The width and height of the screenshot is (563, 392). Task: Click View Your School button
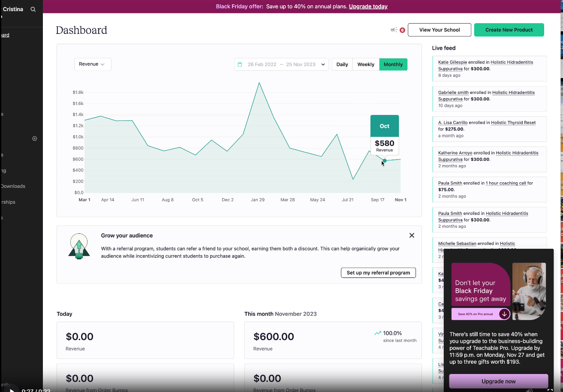pos(440,30)
